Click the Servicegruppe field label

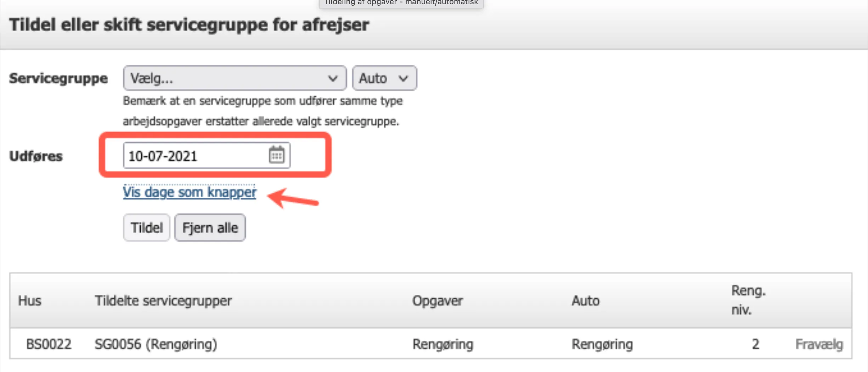tap(58, 78)
